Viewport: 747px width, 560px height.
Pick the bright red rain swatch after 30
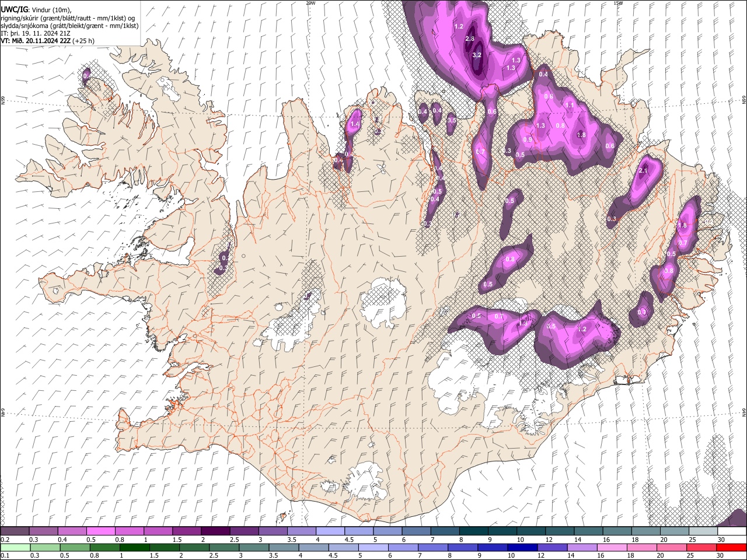point(732,547)
